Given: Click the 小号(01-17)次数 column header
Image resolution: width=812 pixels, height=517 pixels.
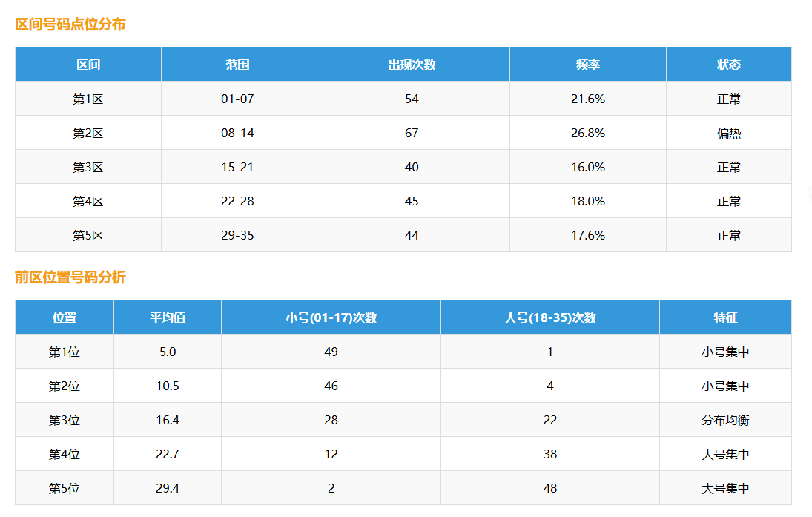Looking at the screenshot, I should coord(331,317).
